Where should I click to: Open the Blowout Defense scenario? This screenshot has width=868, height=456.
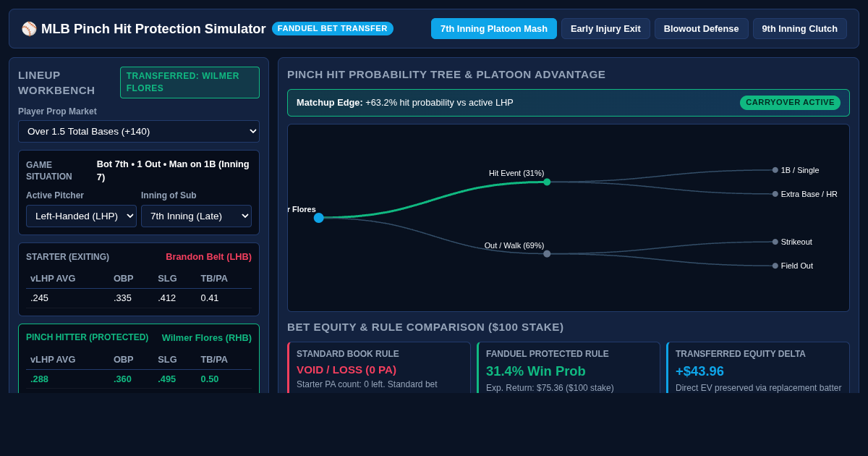coord(702,29)
